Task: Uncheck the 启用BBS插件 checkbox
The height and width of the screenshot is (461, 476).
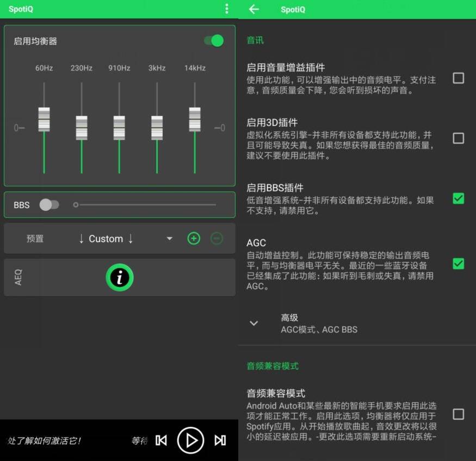Action: pyautogui.click(x=459, y=198)
